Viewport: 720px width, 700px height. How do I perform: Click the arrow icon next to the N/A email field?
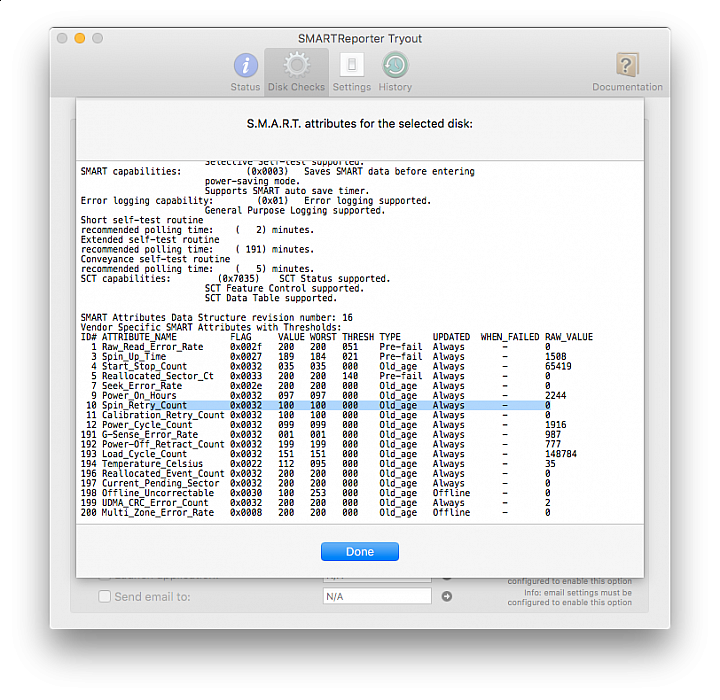pos(446,596)
